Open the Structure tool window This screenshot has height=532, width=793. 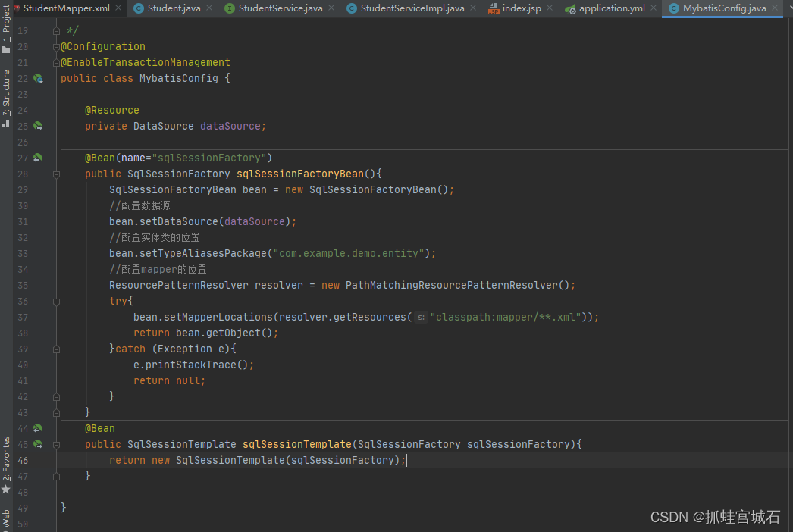(x=7, y=91)
